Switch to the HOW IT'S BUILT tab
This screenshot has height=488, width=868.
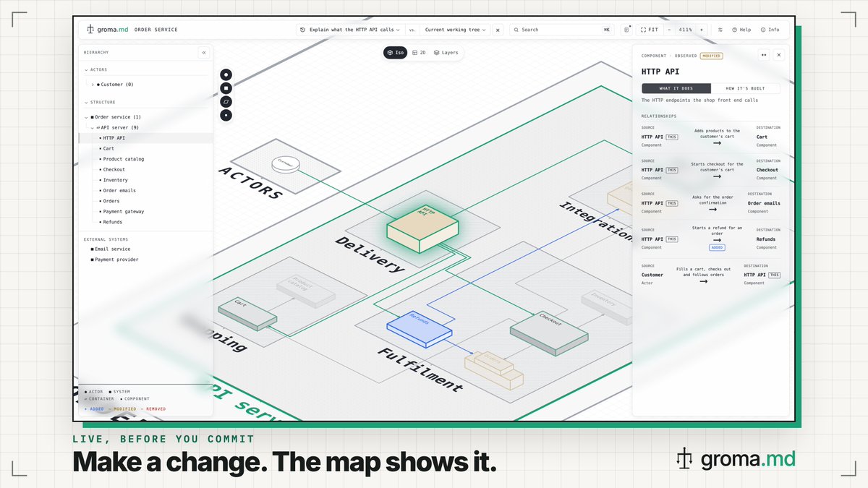click(x=746, y=88)
